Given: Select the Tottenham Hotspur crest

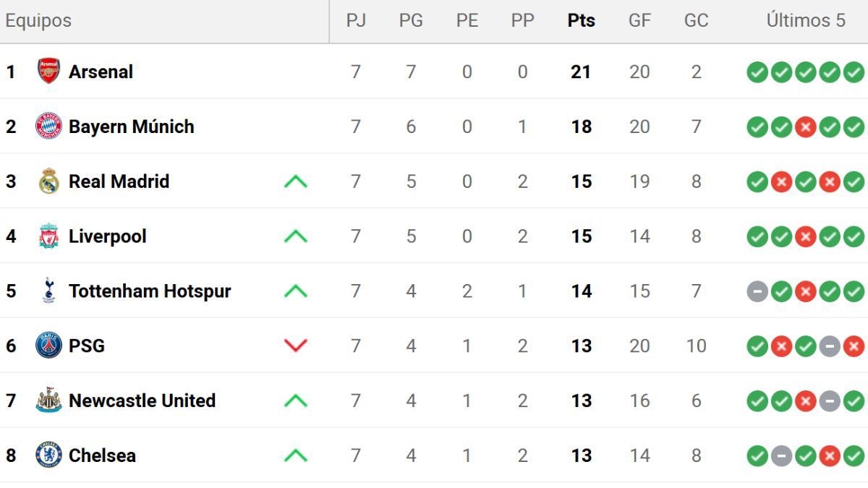Looking at the screenshot, I should (x=48, y=291).
